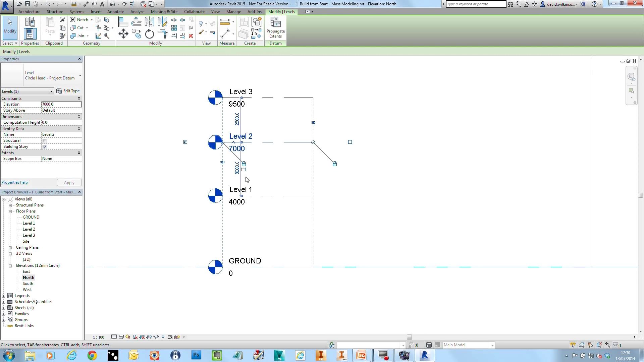The image size is (644, 362).
Task: Click the horizontal scrollbar thumb
Action: point(409,337)
